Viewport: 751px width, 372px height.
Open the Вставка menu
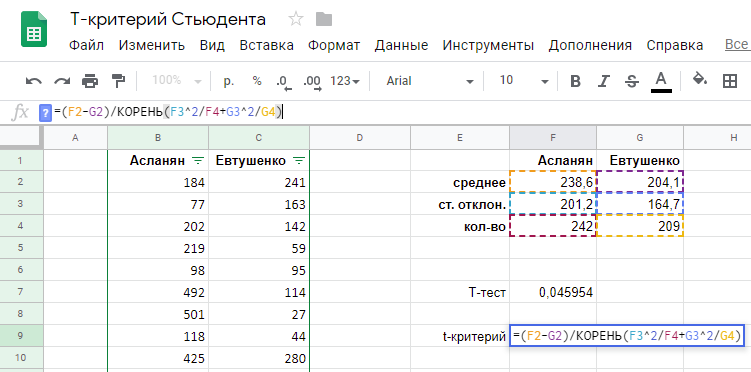[x=266, y=45]
